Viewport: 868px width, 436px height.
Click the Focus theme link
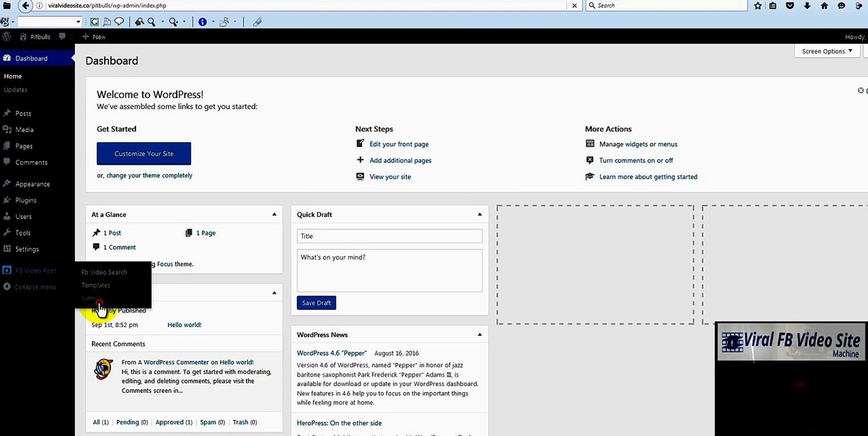[x=165, y=264]
